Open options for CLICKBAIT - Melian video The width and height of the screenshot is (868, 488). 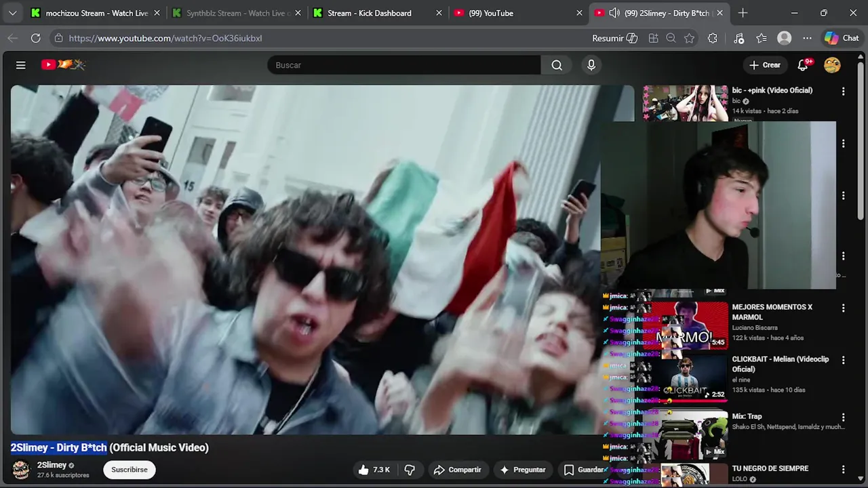844,360
